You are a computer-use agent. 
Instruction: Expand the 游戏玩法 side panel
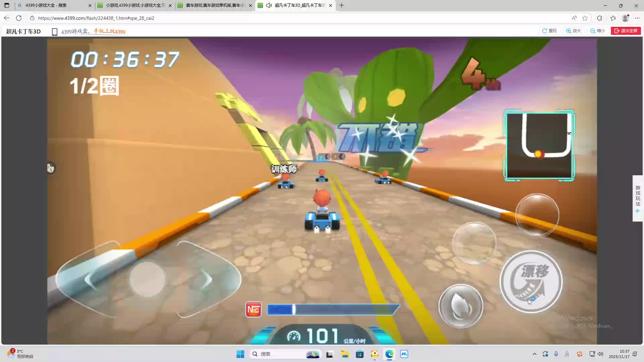[638, 198]
